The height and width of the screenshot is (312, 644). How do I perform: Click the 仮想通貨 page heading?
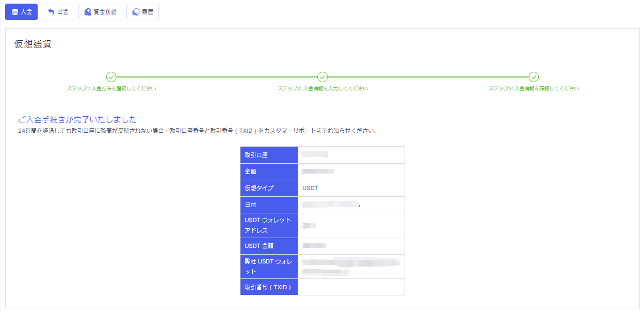click(33, 44)
